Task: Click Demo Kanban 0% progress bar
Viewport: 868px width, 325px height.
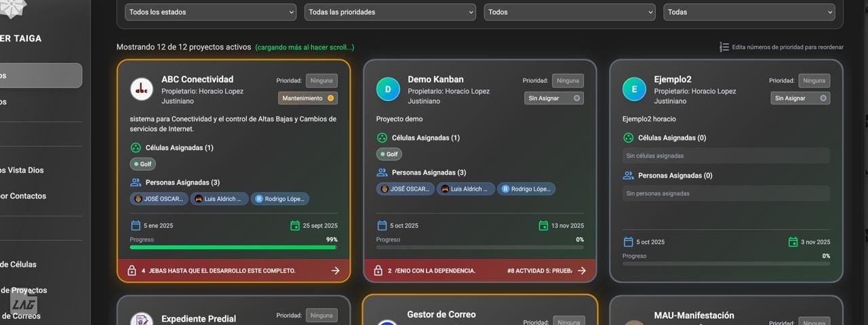Action: [480, 248]
